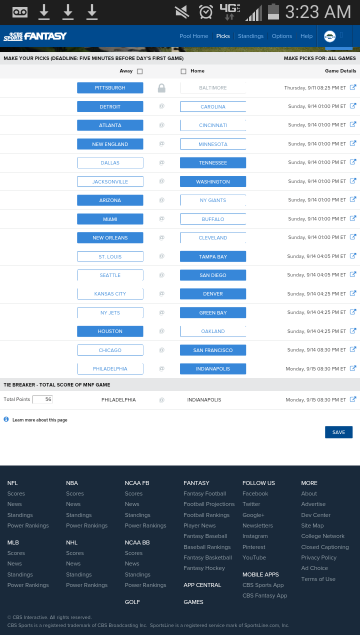Focus the Total Points tie breaker field
The image size is (360, 640).
coord(42,399)
